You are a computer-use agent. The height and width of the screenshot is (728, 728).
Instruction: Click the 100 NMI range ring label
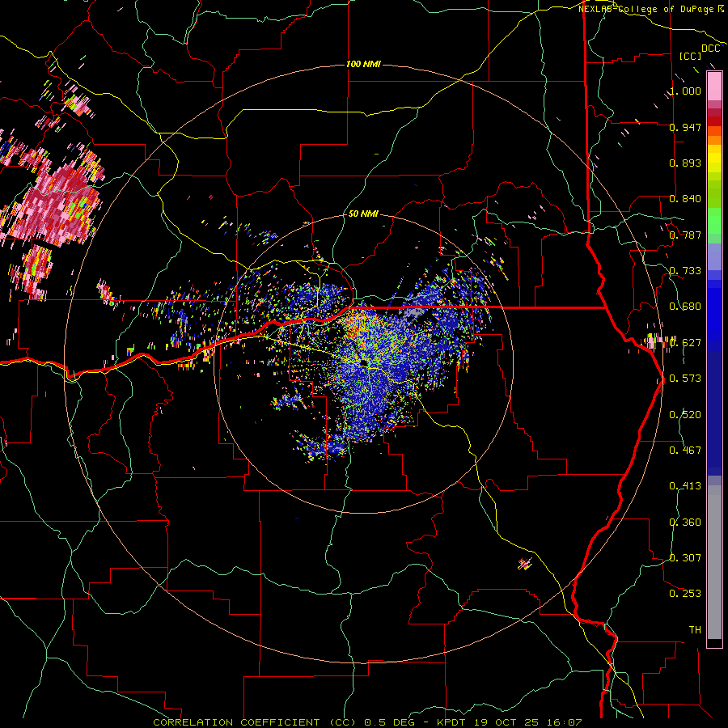[x=363, y=64]
